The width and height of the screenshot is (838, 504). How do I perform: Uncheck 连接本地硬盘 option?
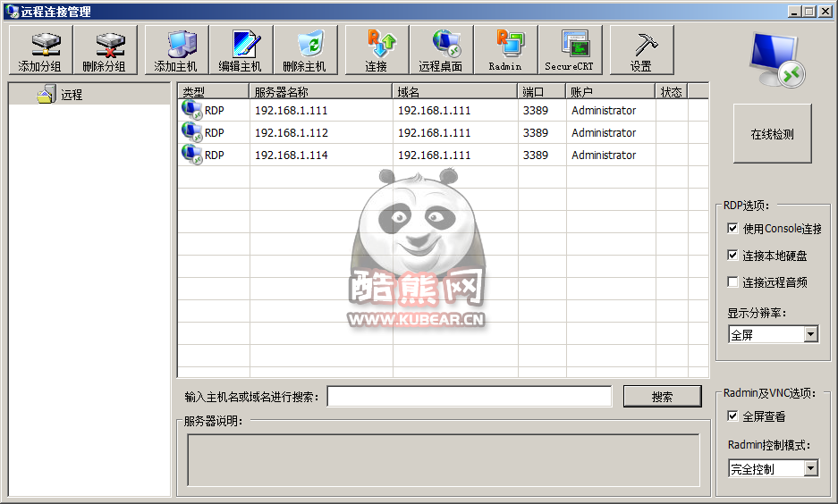tap(732, 256)
